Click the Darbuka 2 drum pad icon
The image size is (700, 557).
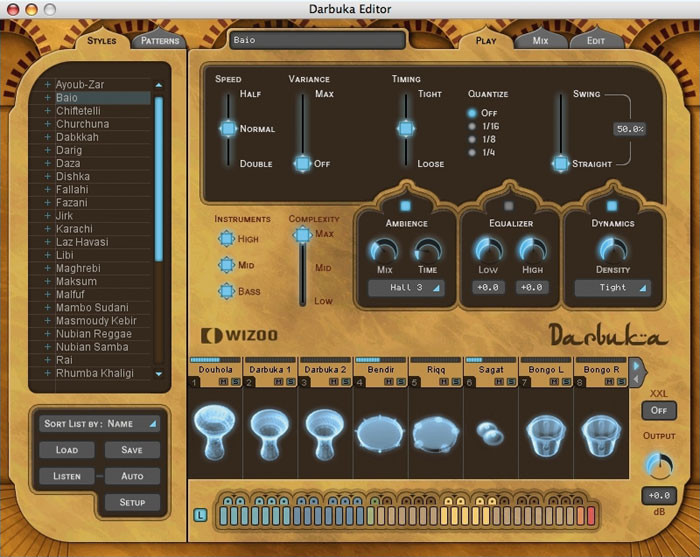point(325,434)
